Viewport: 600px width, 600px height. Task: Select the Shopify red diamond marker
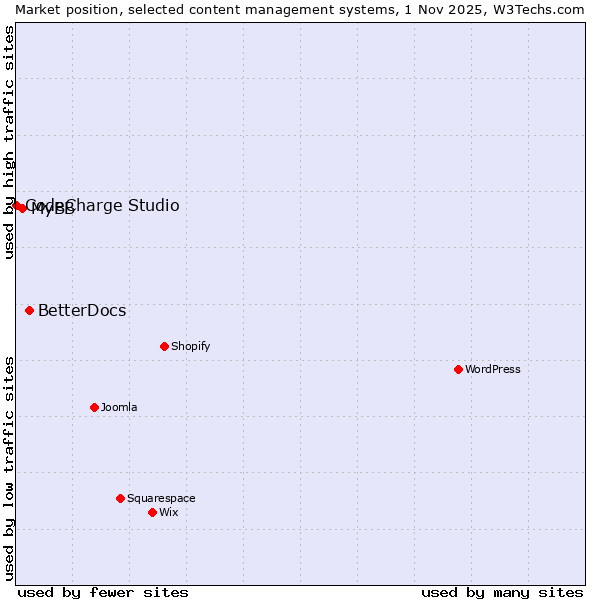[164, 346]
